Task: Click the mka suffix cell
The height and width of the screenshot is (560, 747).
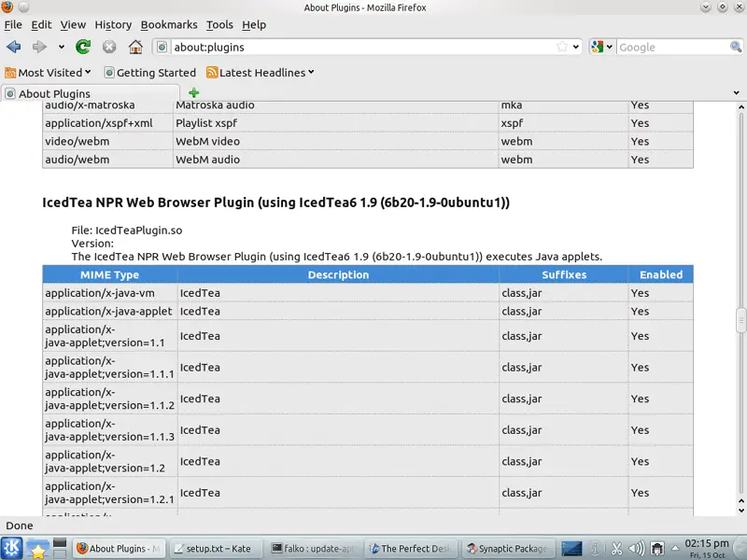Action: point(563,105)
